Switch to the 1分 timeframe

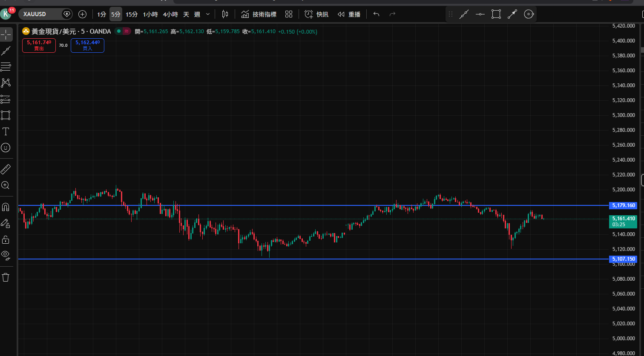coord(101,14)
